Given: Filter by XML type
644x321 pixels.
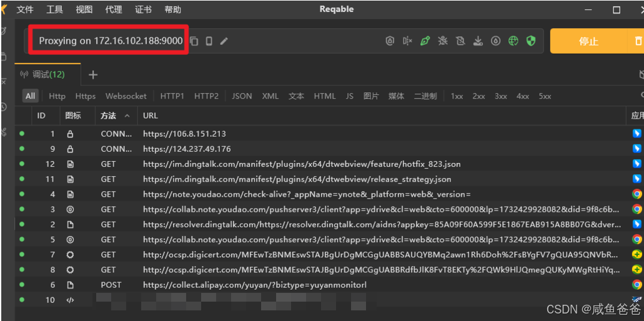Looking at the screenshot, I should pyautogui.click(x=270, y=96).
